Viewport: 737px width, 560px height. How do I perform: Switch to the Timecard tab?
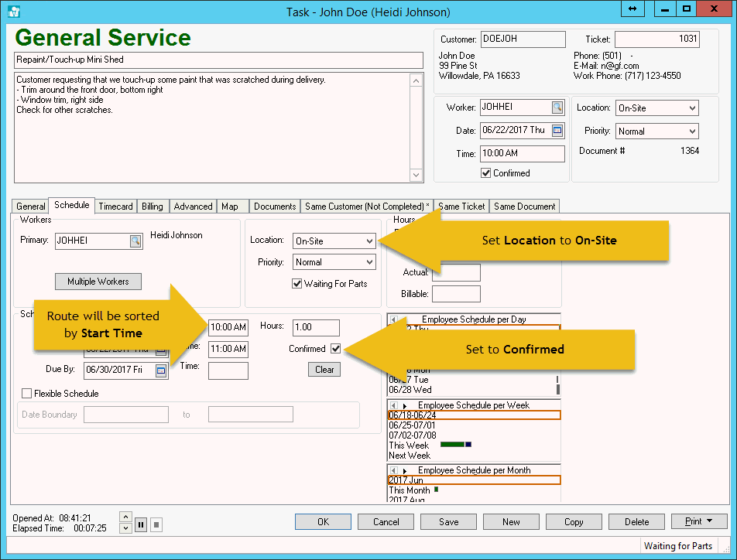pyautogui.click(x=115, y=207)
